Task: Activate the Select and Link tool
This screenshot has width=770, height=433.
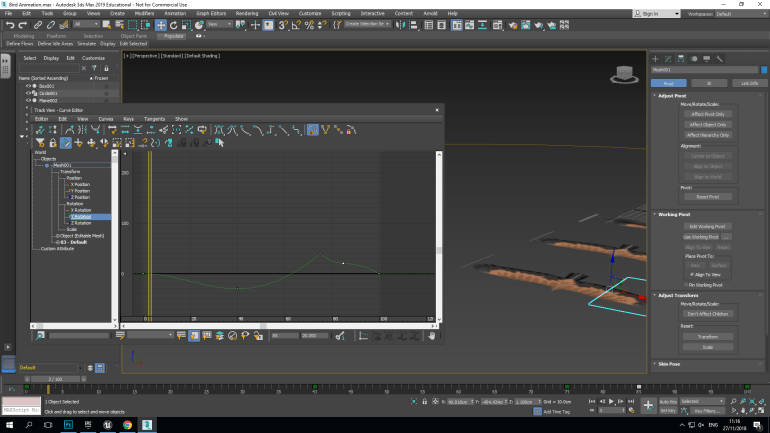Action: (x=37, y=25)
